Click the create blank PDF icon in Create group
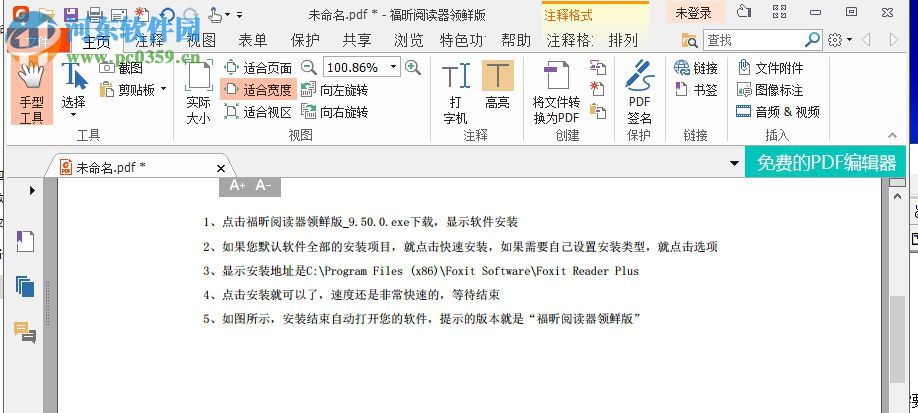This screenshot has height=413, width=918. coord(597,89)
